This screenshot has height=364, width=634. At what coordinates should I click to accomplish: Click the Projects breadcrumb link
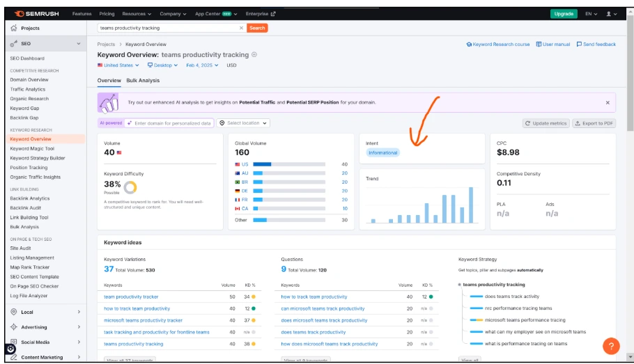click(106, 45)
